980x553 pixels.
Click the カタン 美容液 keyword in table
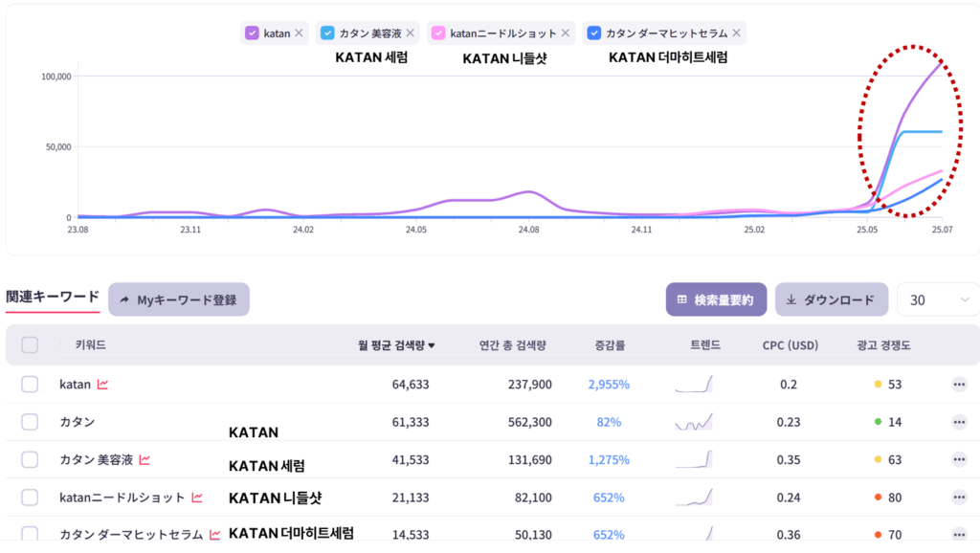tap(97, 460)
